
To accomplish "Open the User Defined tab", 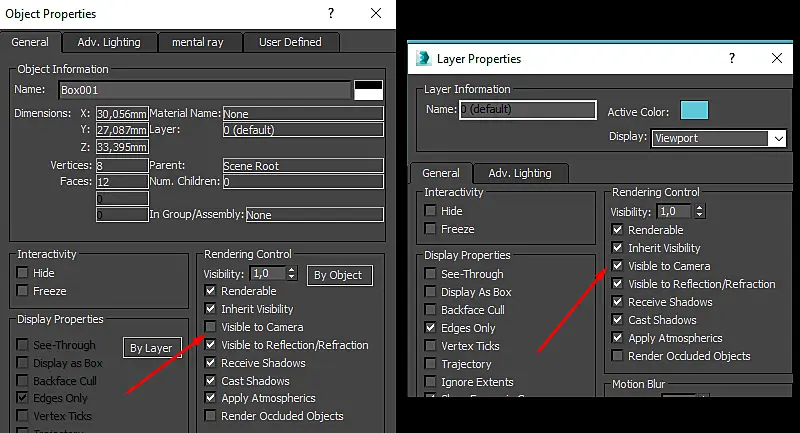I will (290, 42).
